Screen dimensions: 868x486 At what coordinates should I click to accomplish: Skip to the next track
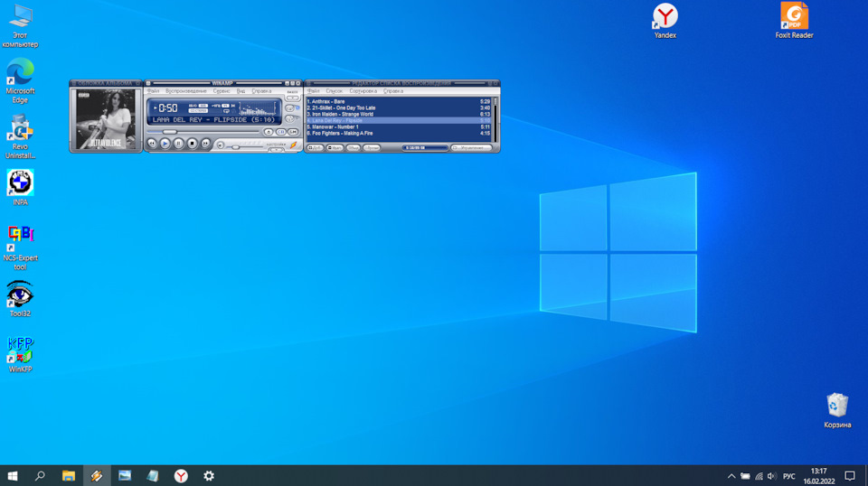(x=205, y=144)
